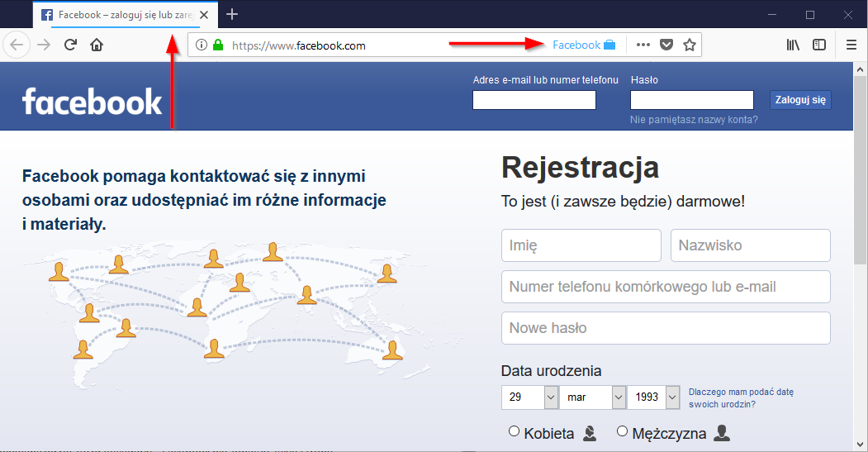Click the male icon beside Mężczyzna

coord(722,433)
